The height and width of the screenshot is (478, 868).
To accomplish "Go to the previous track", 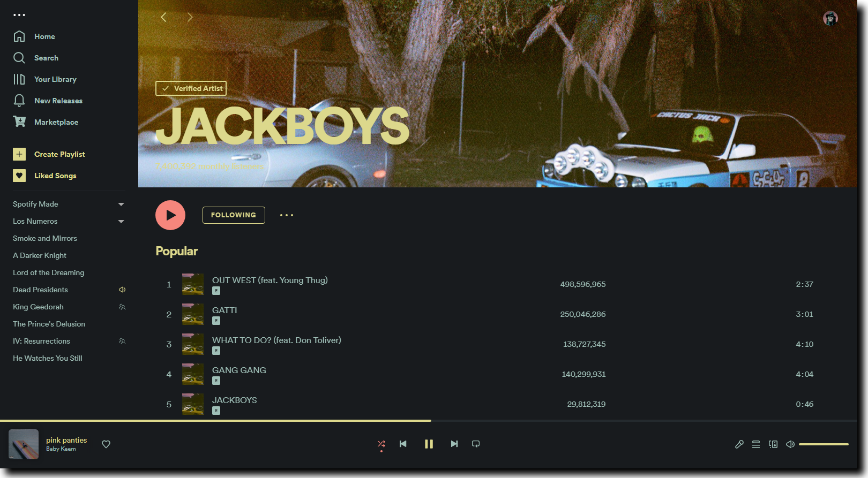I will 403,444.
